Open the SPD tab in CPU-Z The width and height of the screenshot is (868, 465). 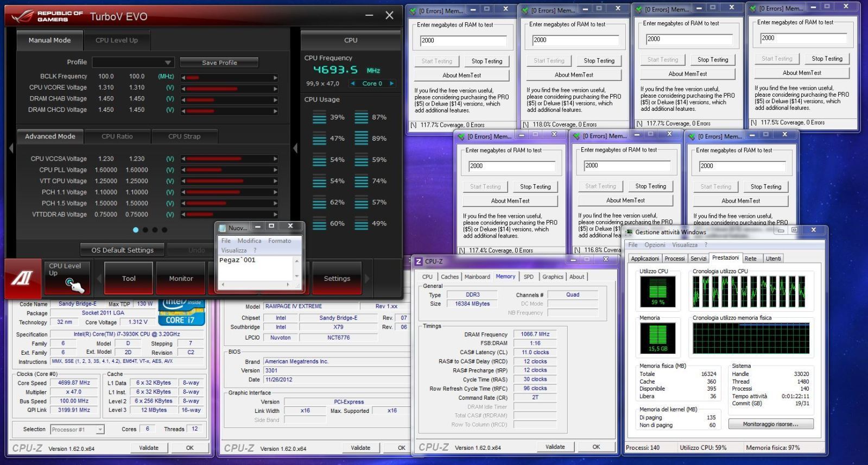[x=528, y=277]
